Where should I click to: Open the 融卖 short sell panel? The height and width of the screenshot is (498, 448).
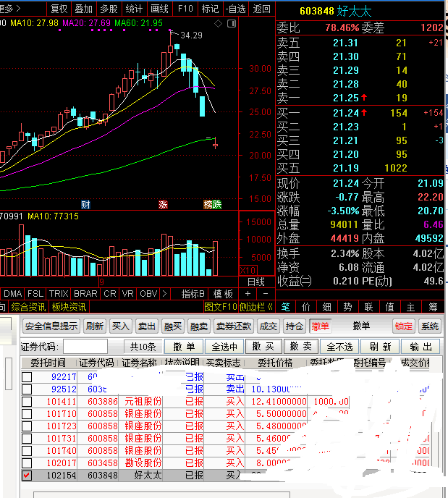point(199,326)
